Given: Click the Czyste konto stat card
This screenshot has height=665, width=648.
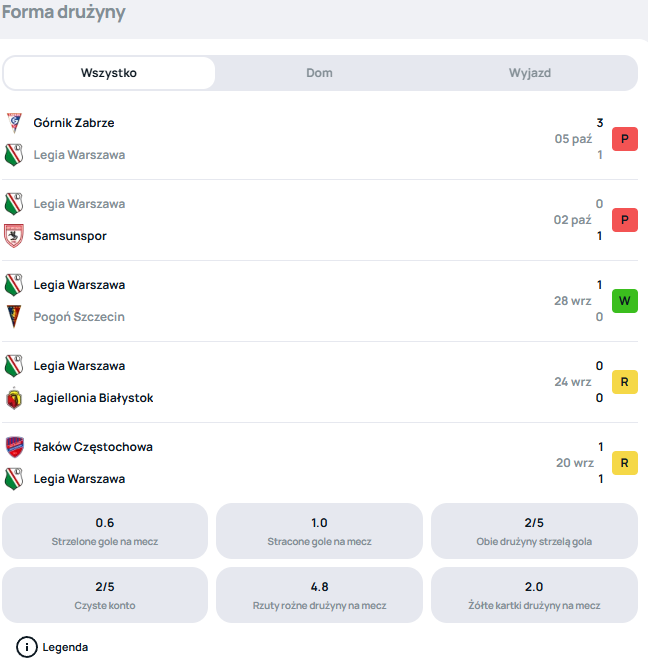Looking at the screenshot, I should click(105, 595).
